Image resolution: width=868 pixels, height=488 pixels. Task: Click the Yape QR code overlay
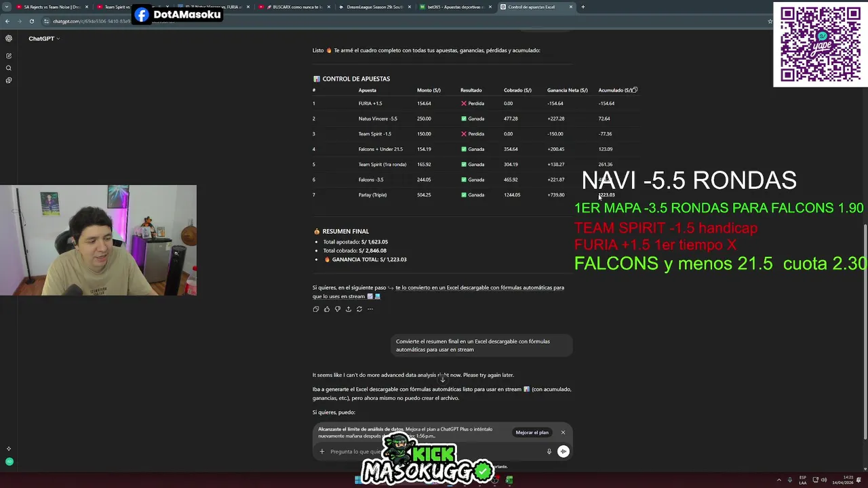coord(821,44)
